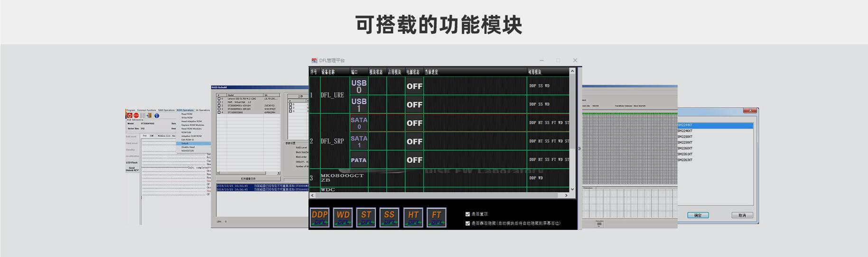This screenshot has width=868, height=257.
Task: Click the LED Flash button
Action: pos(131,163)
